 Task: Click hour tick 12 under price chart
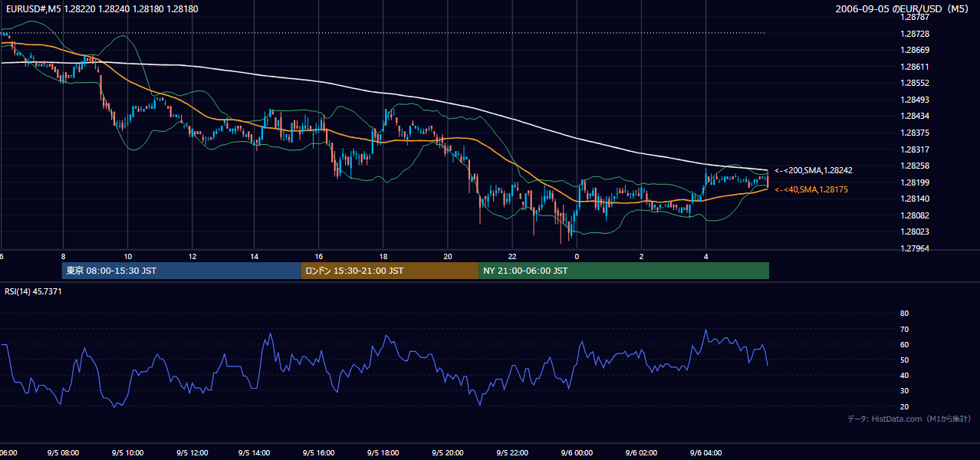pos(192,256)
